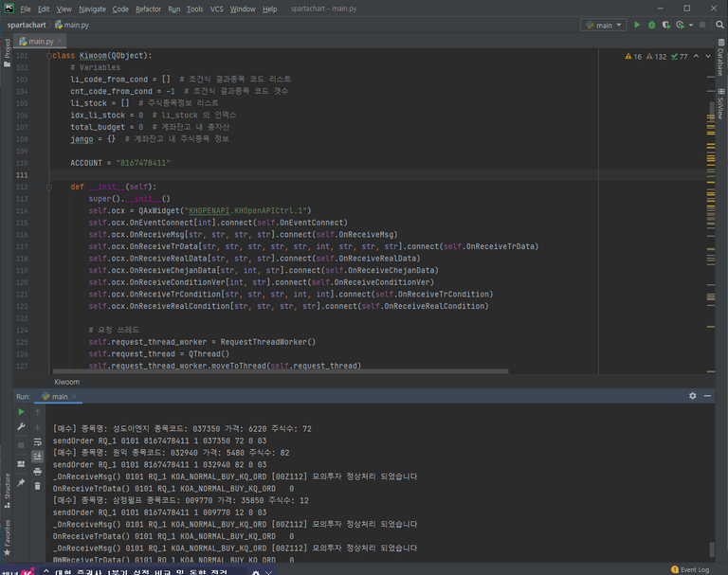The height and width of the screenshot is (575, 728).
Task: Click console line containing 037350 가격: 6220
Action: (182, 429)
